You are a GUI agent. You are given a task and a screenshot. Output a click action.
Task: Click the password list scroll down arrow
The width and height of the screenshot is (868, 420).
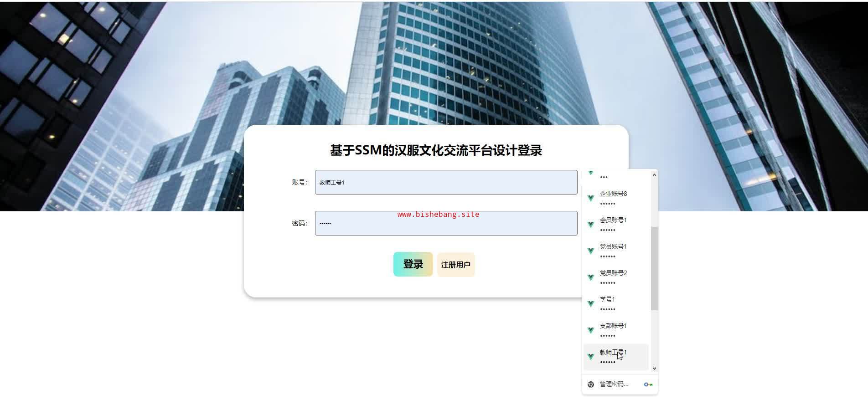click(654, 369)
